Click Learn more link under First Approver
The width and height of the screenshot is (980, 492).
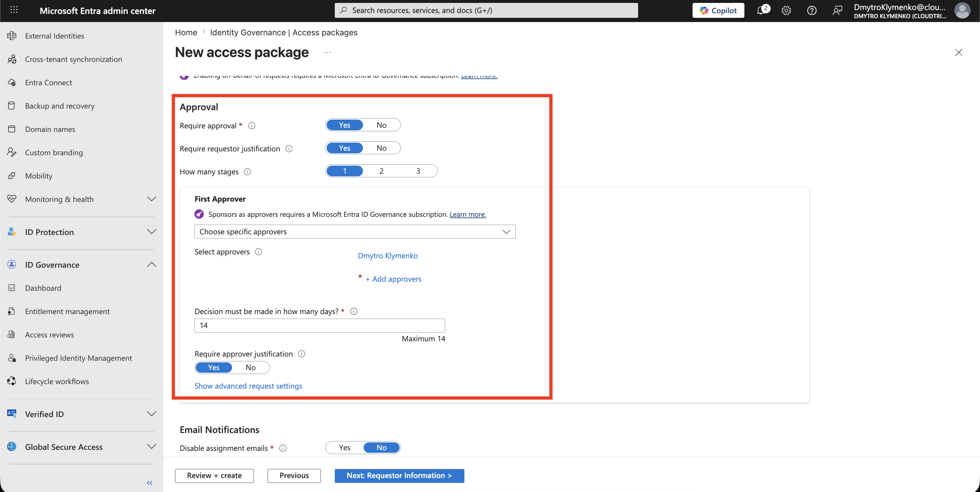tap(468, 214)
